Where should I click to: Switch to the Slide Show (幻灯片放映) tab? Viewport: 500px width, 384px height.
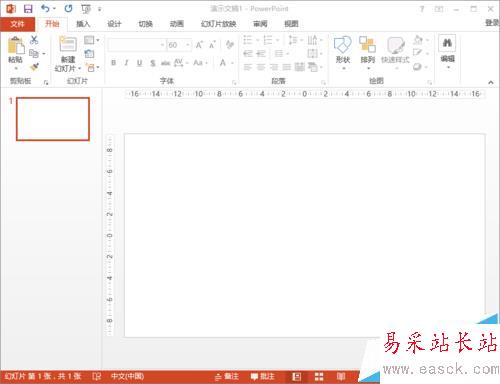[x=218, y=24]
